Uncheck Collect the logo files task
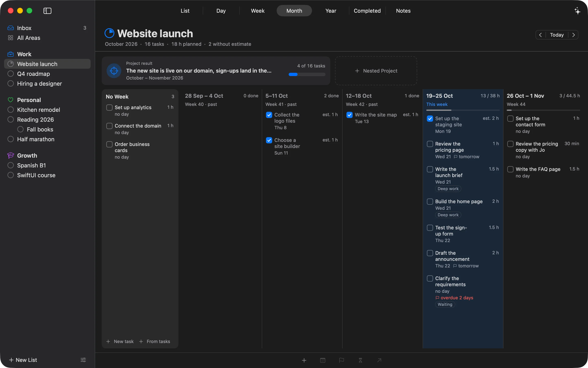The image size is (588, 368). (x=269, y=115)
